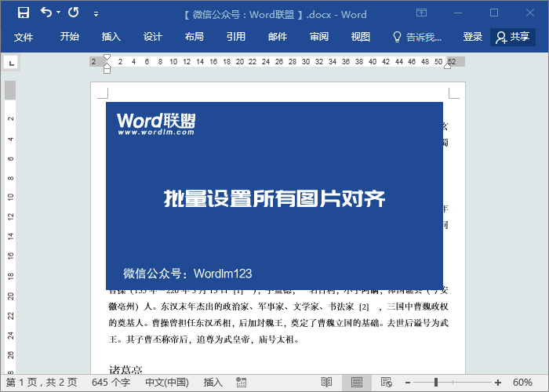This screenshot has height=392, width=549.
Task: Click the zoom slider handle
Action: click(x=436, y=383)
